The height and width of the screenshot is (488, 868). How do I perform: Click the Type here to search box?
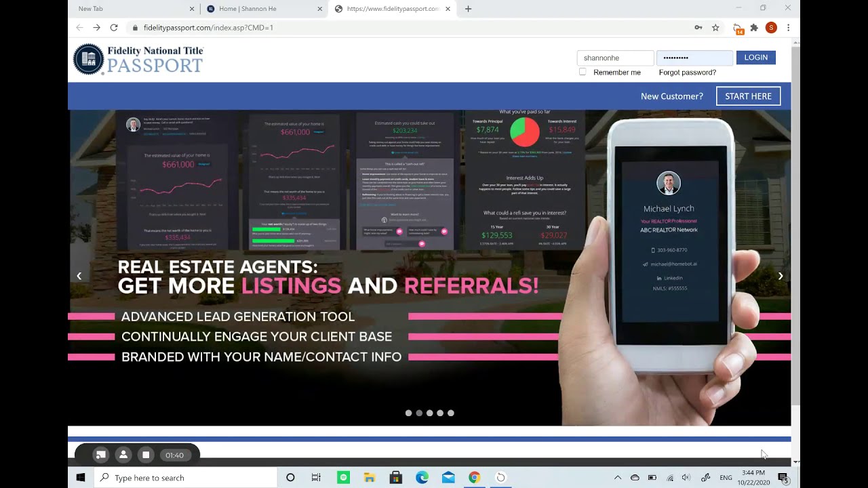pos(185,478)
